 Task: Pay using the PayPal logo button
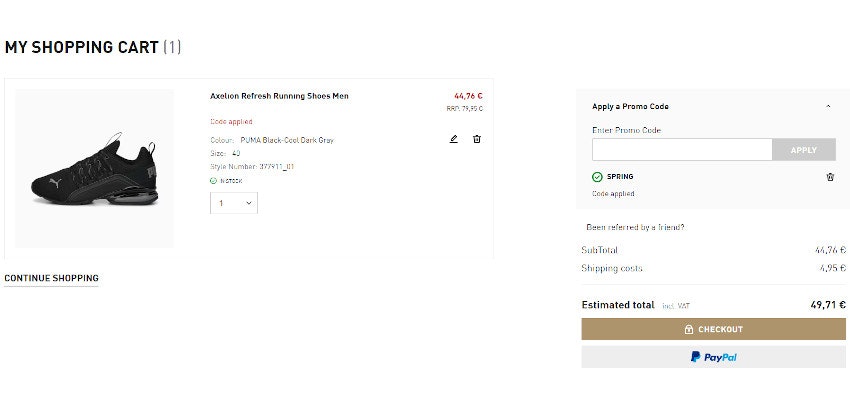[x=713, y=357]
